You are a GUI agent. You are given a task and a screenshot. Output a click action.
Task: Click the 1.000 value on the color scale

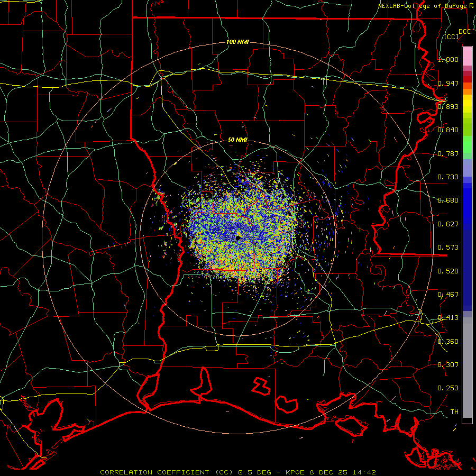click(x=448, y=59)
